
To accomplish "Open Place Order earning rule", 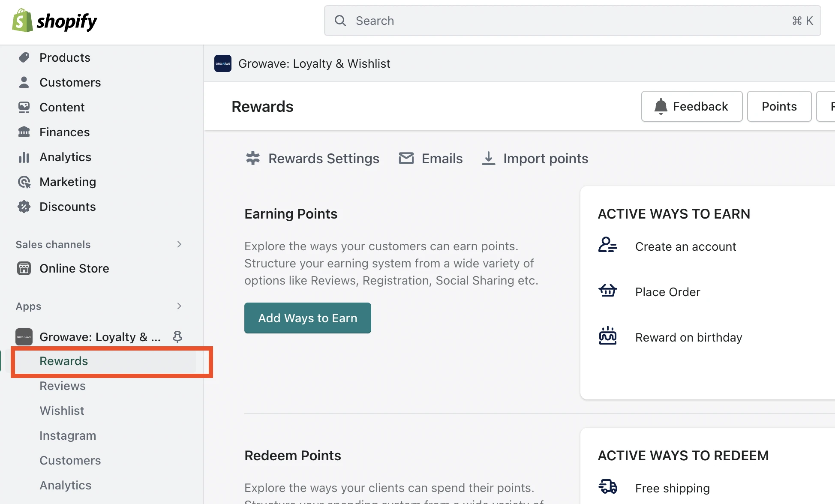I will tap(667, 292).
